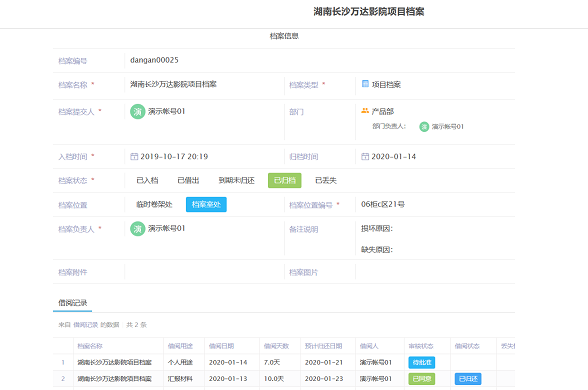Click the 汇报材料 cell in row 2
Screen dimensions: 588x390
[x=180, y=379]
